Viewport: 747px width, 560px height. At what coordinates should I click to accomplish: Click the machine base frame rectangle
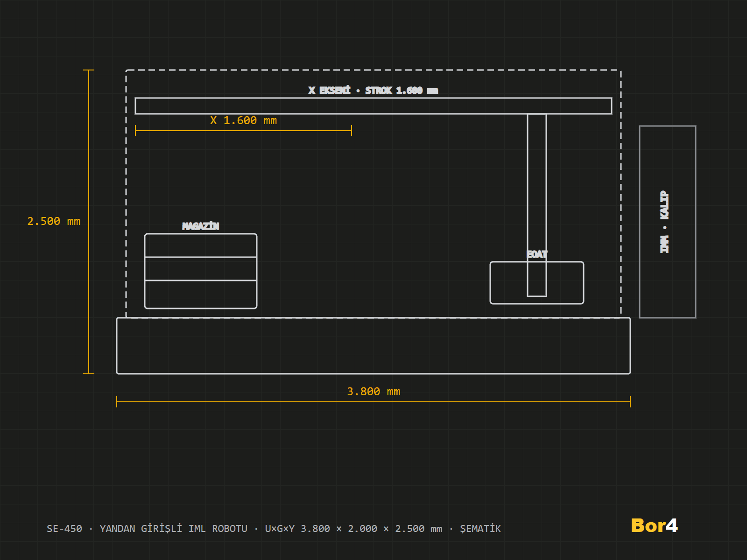373,346
